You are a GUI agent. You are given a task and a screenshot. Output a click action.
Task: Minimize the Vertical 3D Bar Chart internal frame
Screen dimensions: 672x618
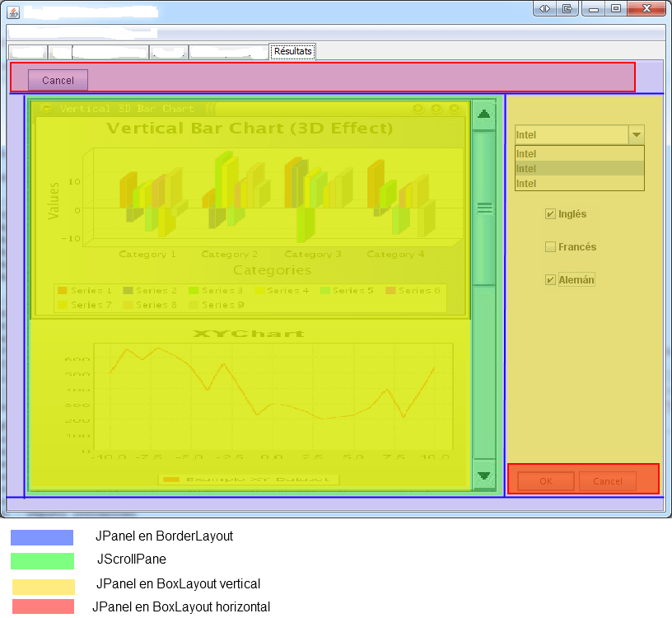point(418,108)
